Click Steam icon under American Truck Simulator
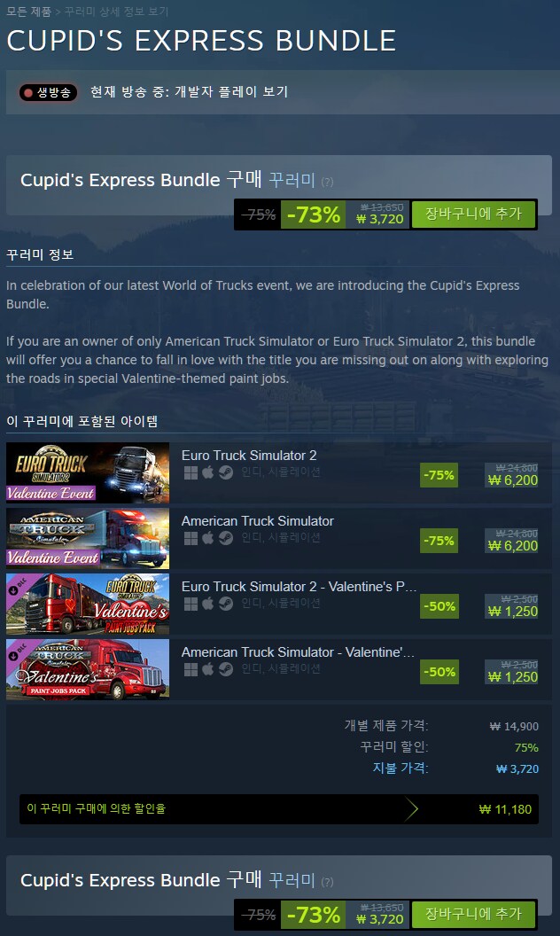This screenshot has width=560, height=936. tap(226, 538)
